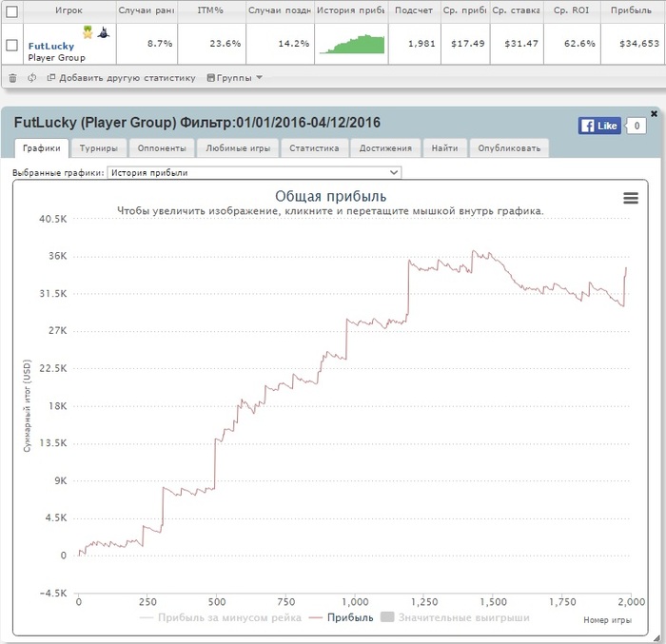
Task: Click the $31.47 average stake value
Action: pos(521,44)
